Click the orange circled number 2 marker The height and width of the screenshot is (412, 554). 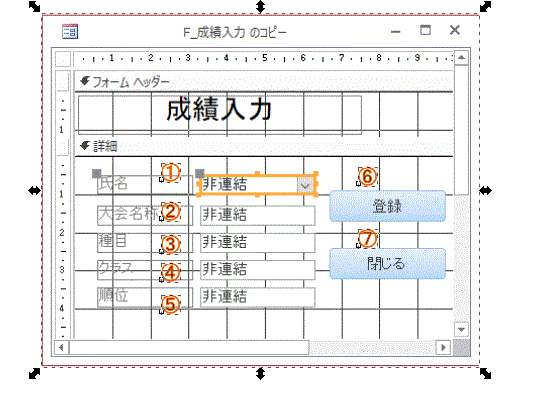pos(171,211)
